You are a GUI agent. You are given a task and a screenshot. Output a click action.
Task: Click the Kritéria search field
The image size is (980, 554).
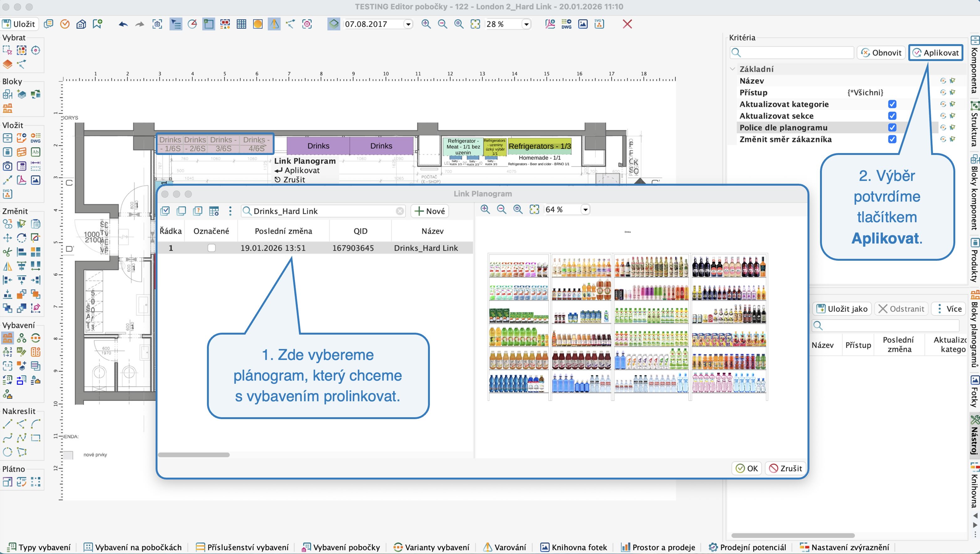(x=792, y=53)
